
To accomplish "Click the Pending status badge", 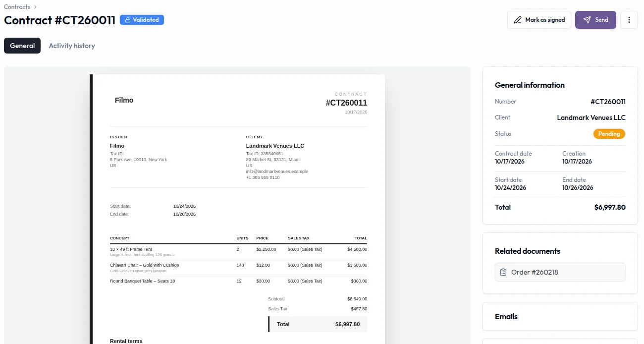I will click(609, 134).
